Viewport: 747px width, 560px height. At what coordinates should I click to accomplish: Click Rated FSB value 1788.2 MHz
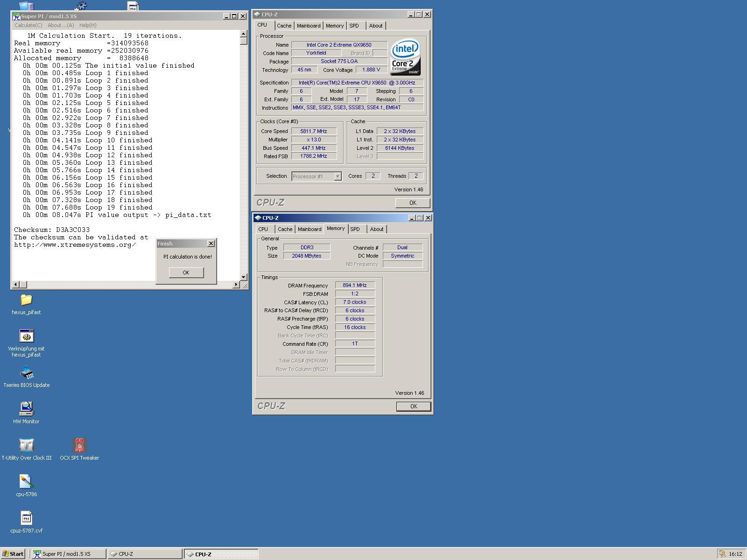coord(314,156)
